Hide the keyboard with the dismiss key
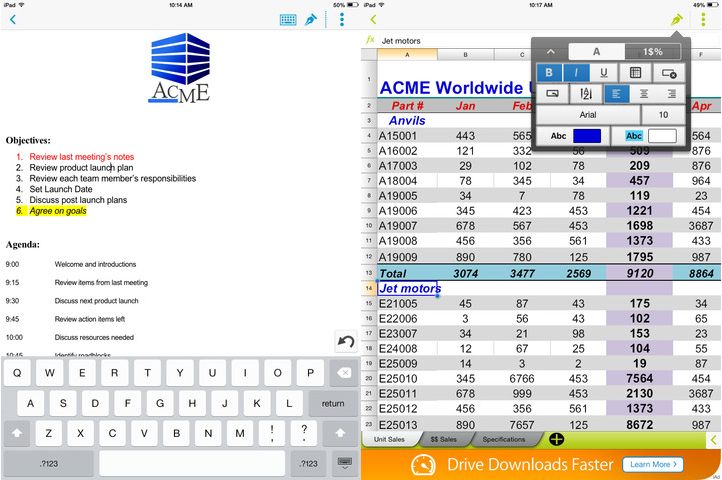722x480 pixels. tap(344, 463)
